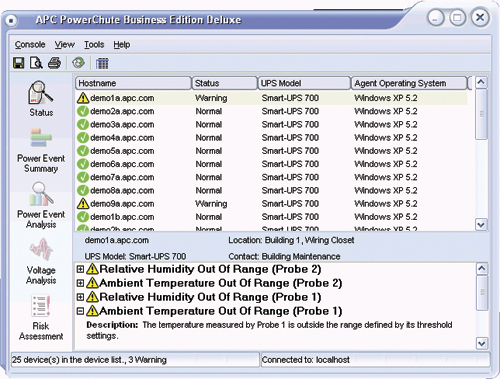This screenshot has height=379, width=500.
Task: Click the device list scrollbar thumb
Action: [x=481, y=114]
